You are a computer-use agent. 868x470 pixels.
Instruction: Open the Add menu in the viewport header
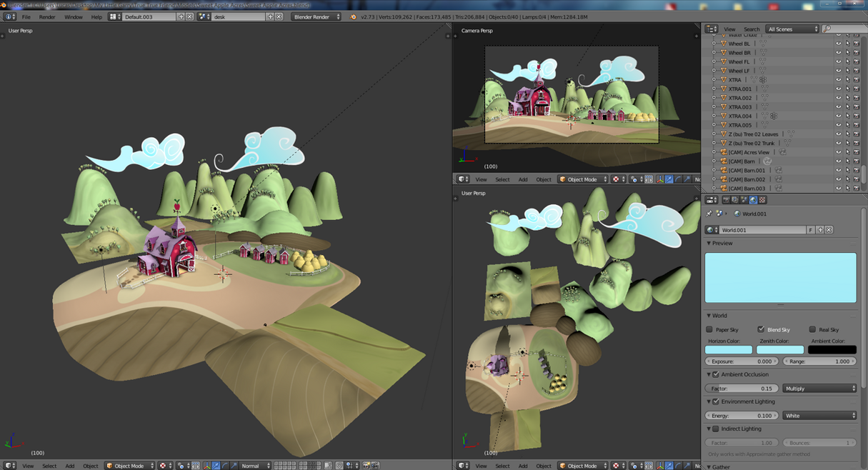(x=69, y=466)
